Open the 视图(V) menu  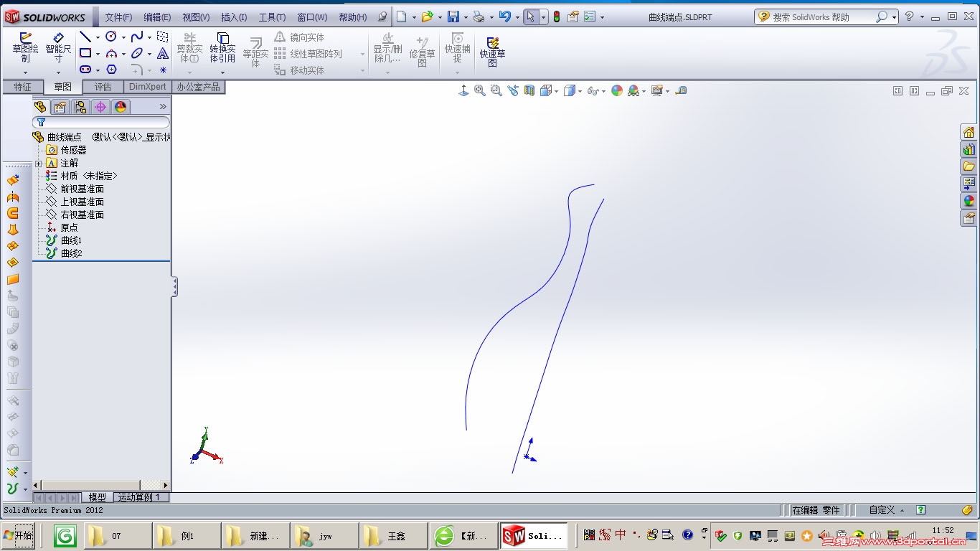(x=196, y=17)
